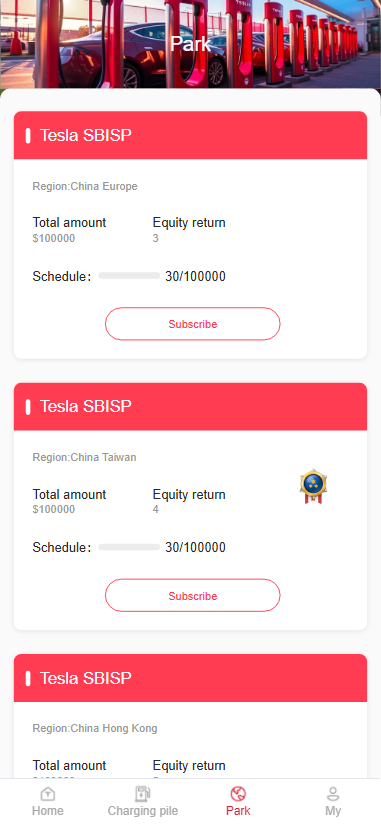381x824 pixels.
Task: Subscribe to the China Taiwan plan
Action: click(192, 595)
